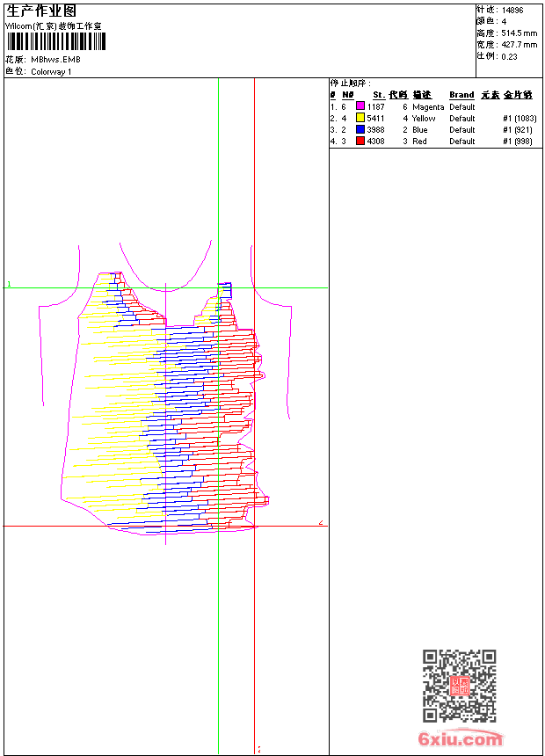
Task: Pick the Red thread color swatch
Action: [360, 141]
